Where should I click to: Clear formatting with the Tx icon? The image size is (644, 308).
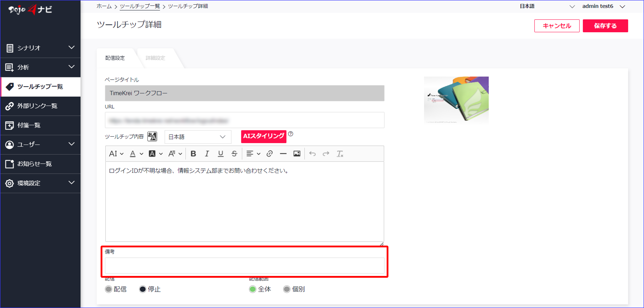tap(340, 154)
